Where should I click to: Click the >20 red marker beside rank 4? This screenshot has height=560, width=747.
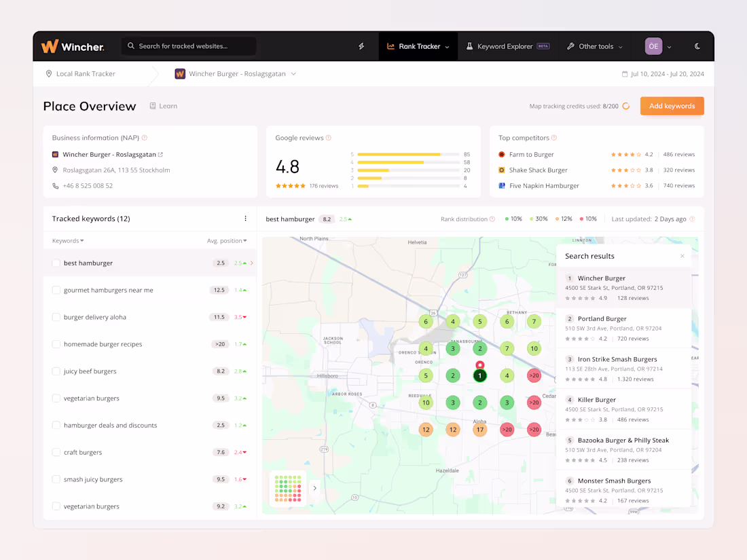click(534, 376)
